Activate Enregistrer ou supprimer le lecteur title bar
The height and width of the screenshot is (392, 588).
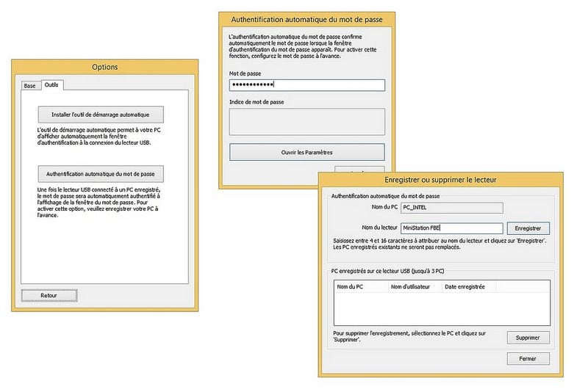440,179
